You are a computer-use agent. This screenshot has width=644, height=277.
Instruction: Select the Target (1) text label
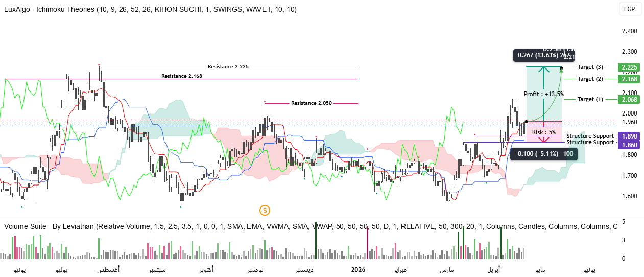tap(590, 99)
